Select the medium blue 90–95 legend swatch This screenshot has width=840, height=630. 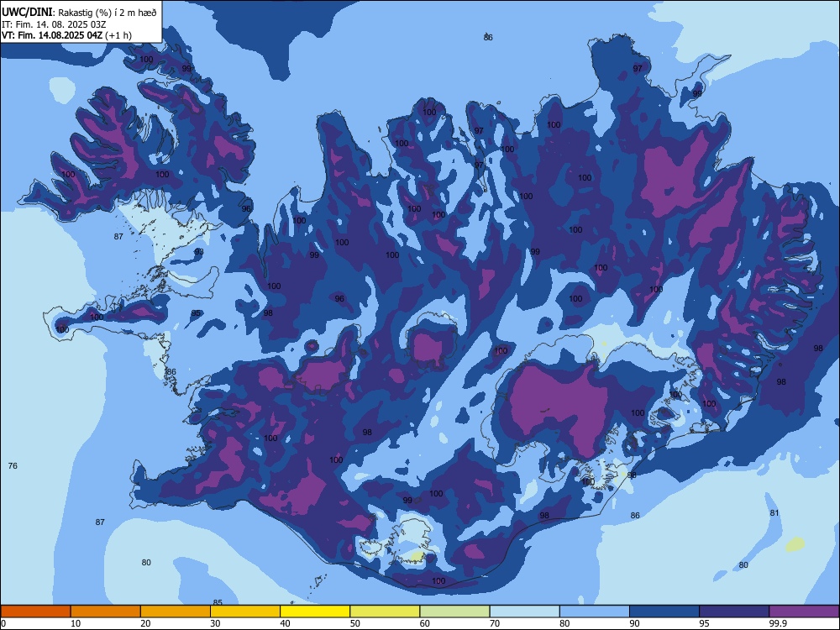(664, 612)
